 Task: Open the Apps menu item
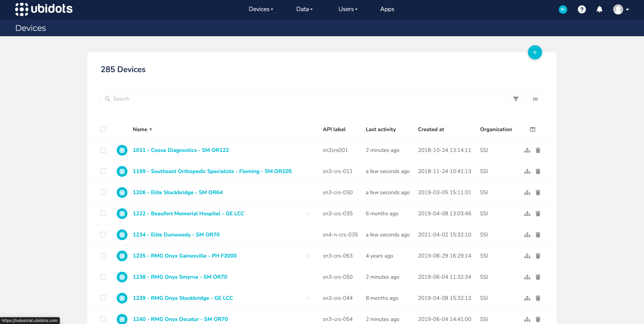[387, 9]
